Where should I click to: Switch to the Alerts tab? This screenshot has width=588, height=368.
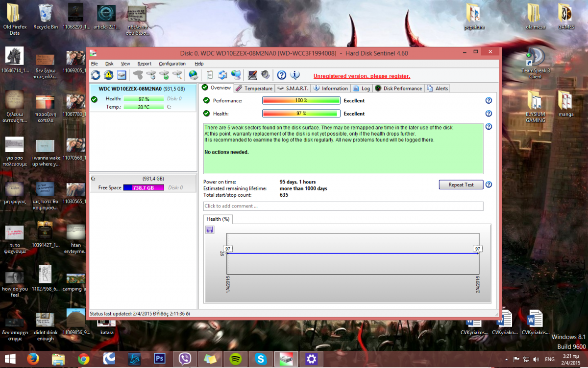(437, 88)
